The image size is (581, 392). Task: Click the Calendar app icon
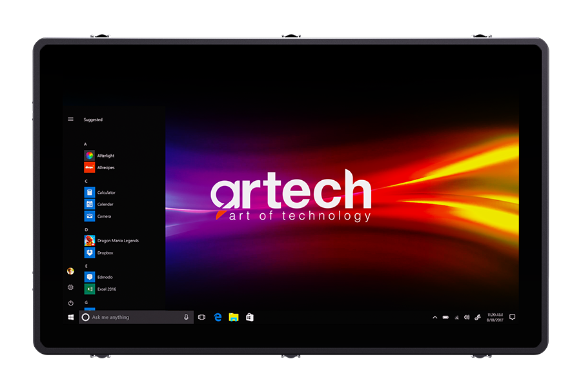(90, 204)
